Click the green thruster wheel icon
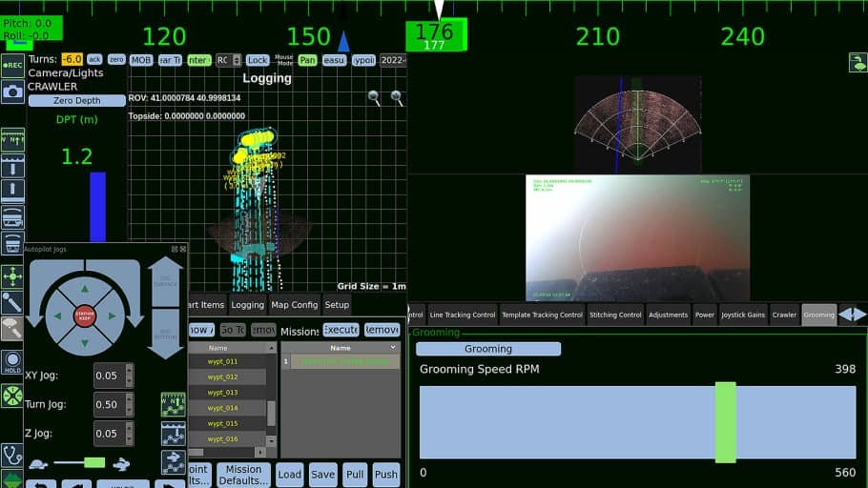Screen dimensions: 868x488 click(x=12, y=396)
